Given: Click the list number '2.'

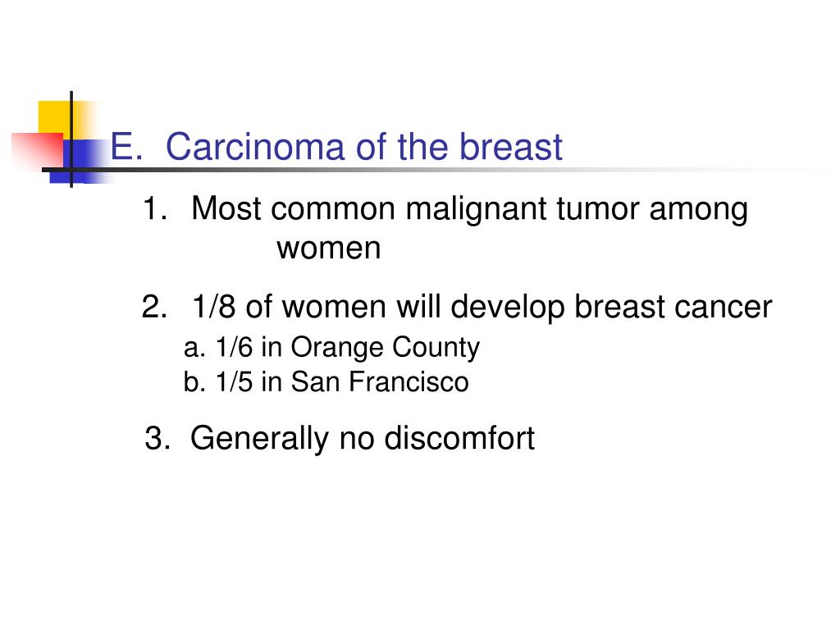Looking at the screenshot, I should (154, 307).
